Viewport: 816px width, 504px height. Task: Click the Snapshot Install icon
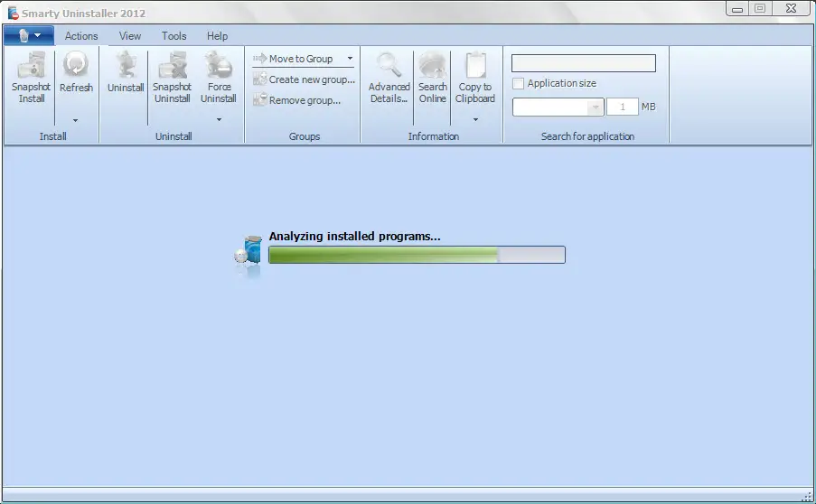tap(32, 64)
